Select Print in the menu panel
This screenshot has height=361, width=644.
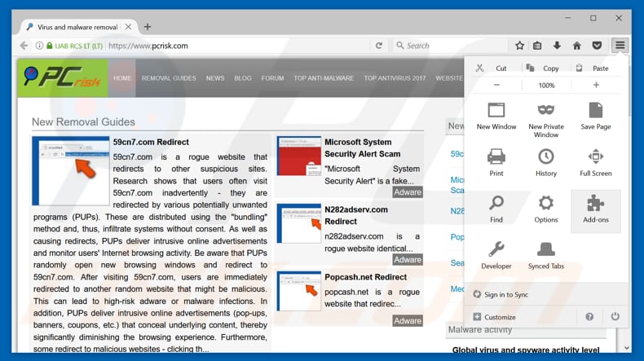496,163
